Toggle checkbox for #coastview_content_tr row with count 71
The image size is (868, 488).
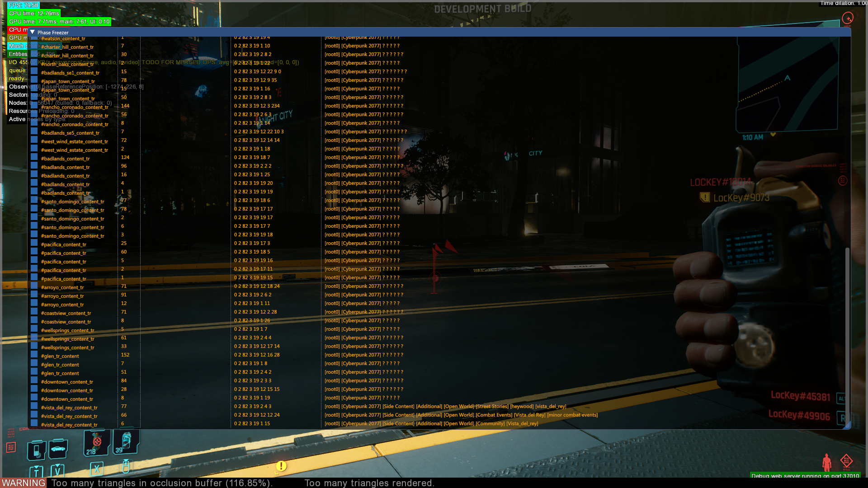(x=34, y=312)
